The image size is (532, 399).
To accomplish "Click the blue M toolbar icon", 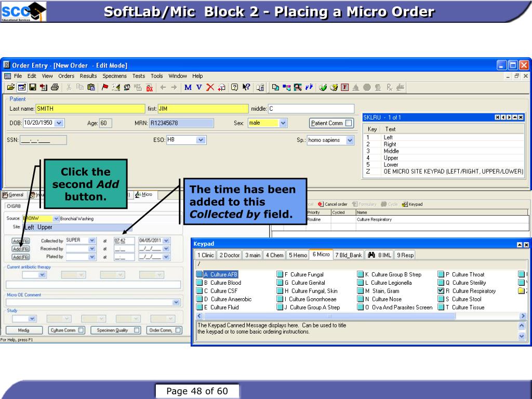I will [x=188, y=87].
